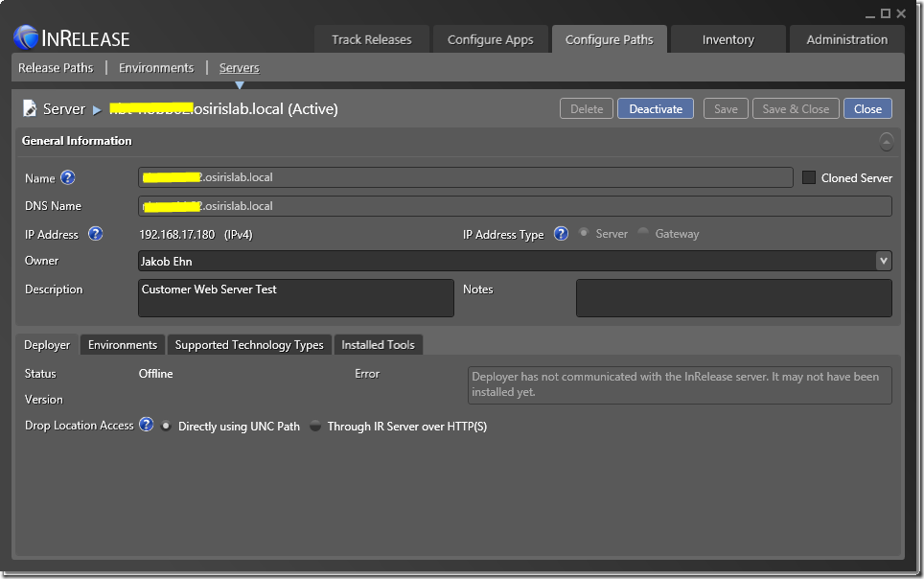Close the InRelease window

901,13
